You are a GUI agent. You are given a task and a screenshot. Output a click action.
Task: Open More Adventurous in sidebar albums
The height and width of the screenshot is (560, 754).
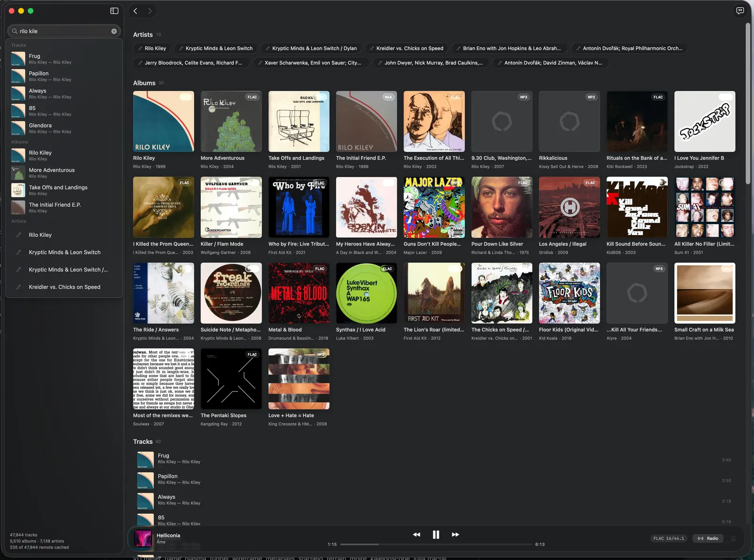tap(64, 173)
